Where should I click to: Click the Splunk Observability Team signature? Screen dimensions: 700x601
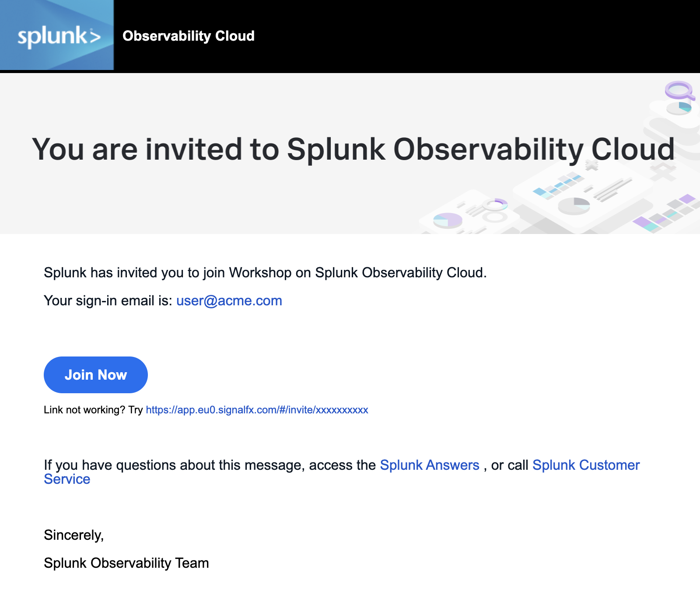click(126, 563)
